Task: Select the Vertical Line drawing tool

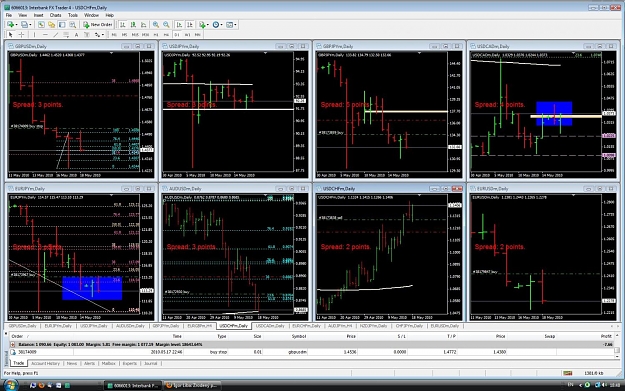Action: click(34, 35)
